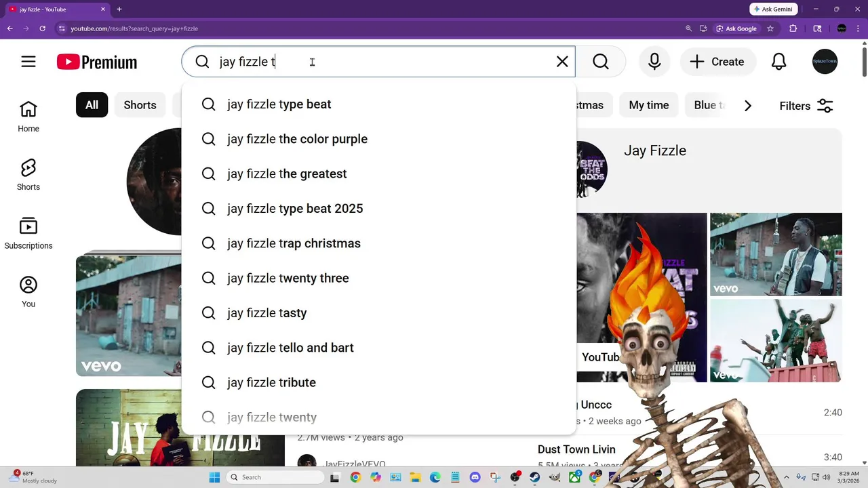868x488 pixels.
Task: Open Chrome three-dot menu
Action: (x=859, y=28)
